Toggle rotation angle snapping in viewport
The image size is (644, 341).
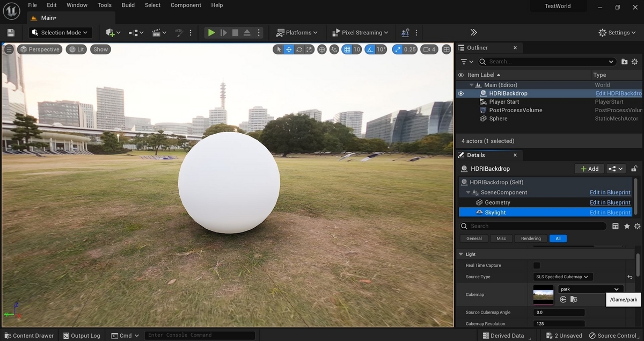click(369, 49)
